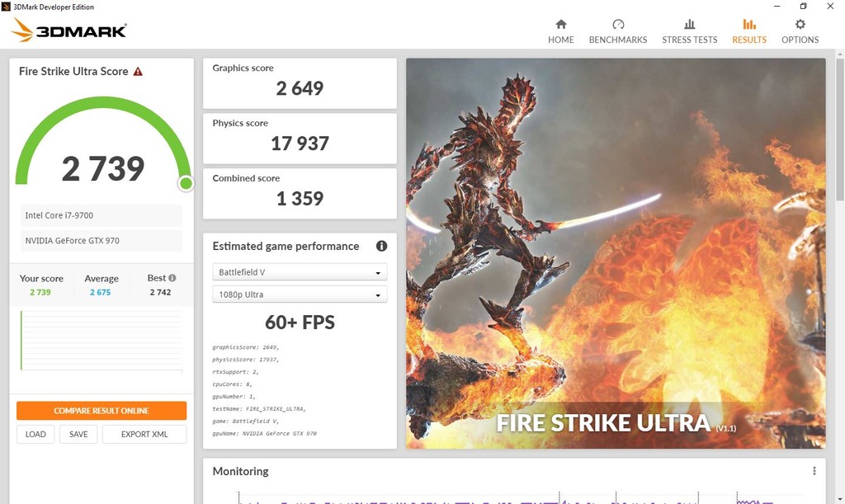Open the HOME tab

click(561, 31)
